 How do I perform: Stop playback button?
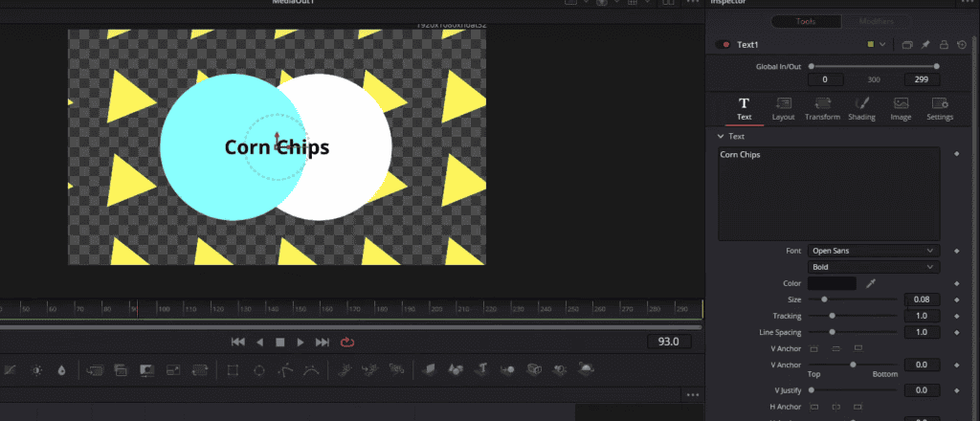(280, 343)
